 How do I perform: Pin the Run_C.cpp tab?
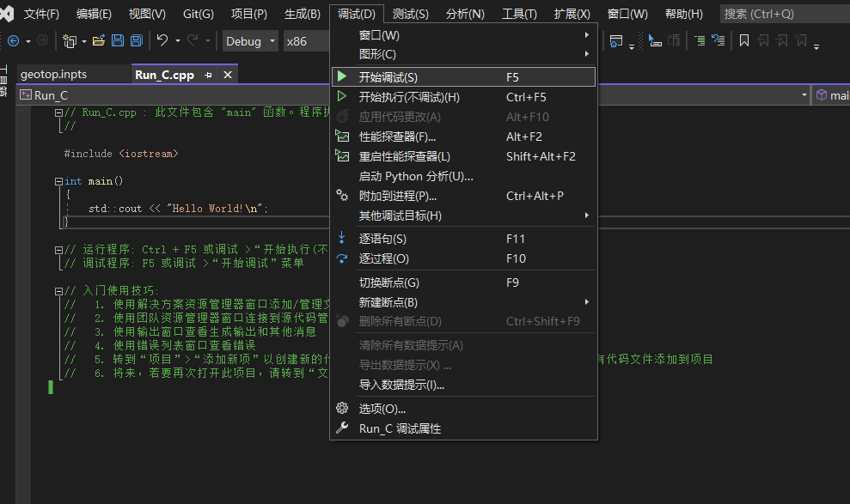(208, 76)
